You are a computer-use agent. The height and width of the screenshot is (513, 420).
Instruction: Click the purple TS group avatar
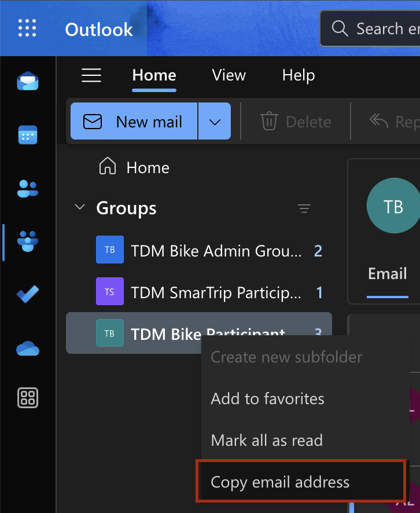[x=110, y=291]
